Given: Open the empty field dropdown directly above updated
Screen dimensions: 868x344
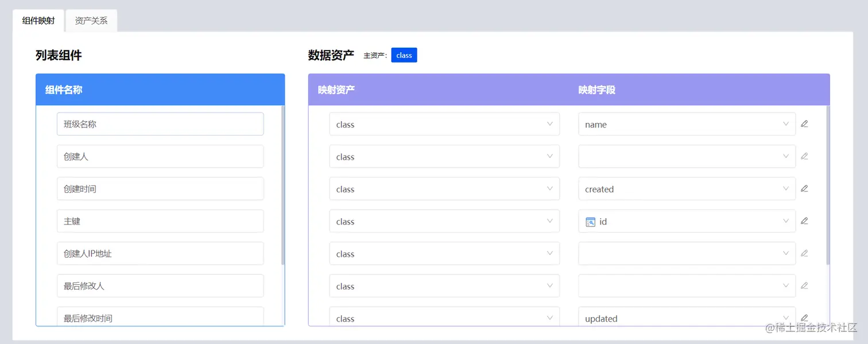Looking at the screenshot, I should click(687, 285).
